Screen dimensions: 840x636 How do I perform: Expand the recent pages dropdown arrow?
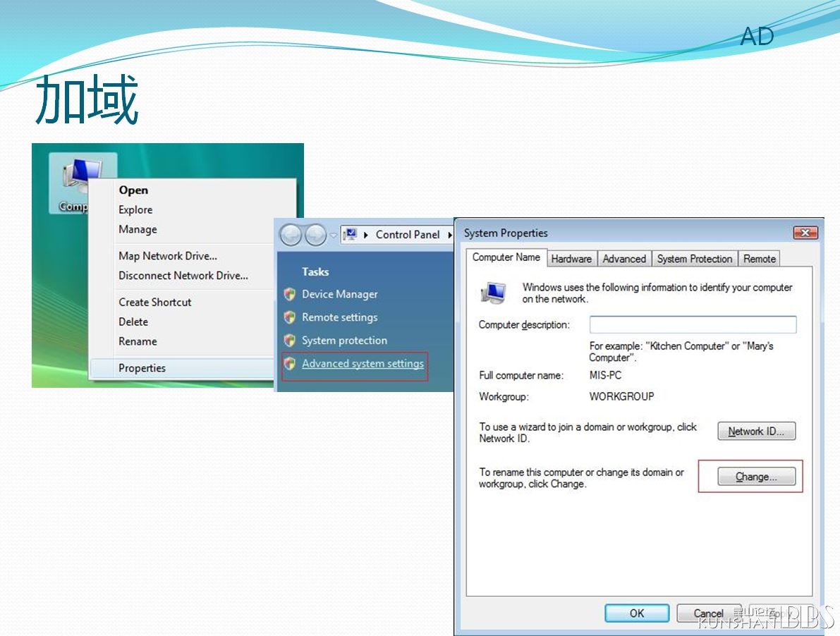click(x=334, y=235)
